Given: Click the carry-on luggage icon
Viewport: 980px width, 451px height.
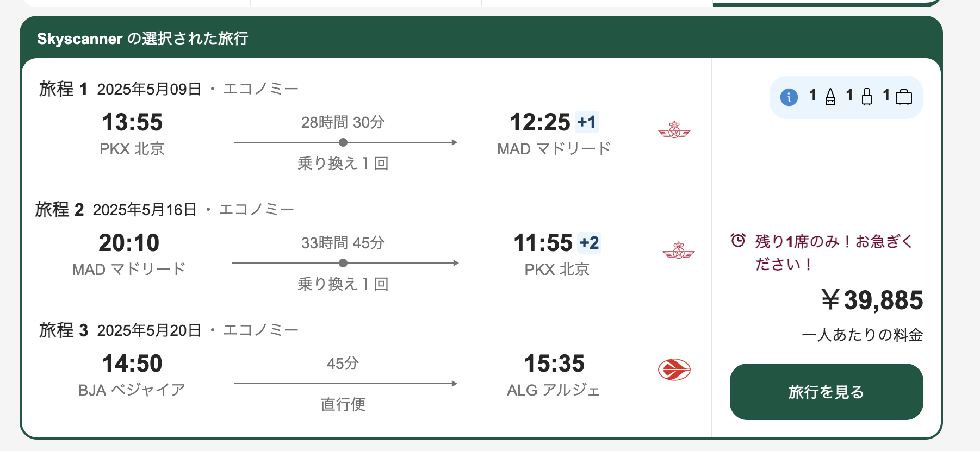Looking at the screenshot, I should point(867,97).
